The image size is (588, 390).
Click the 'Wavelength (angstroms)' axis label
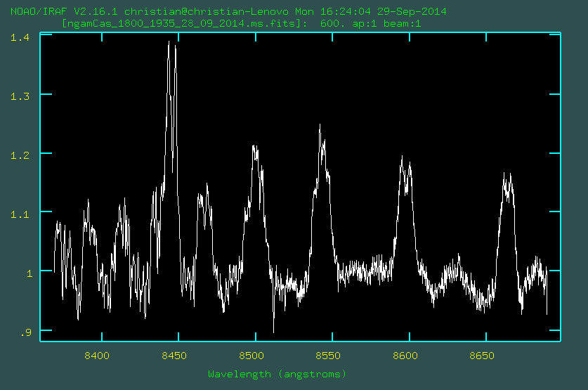(277, 374)
